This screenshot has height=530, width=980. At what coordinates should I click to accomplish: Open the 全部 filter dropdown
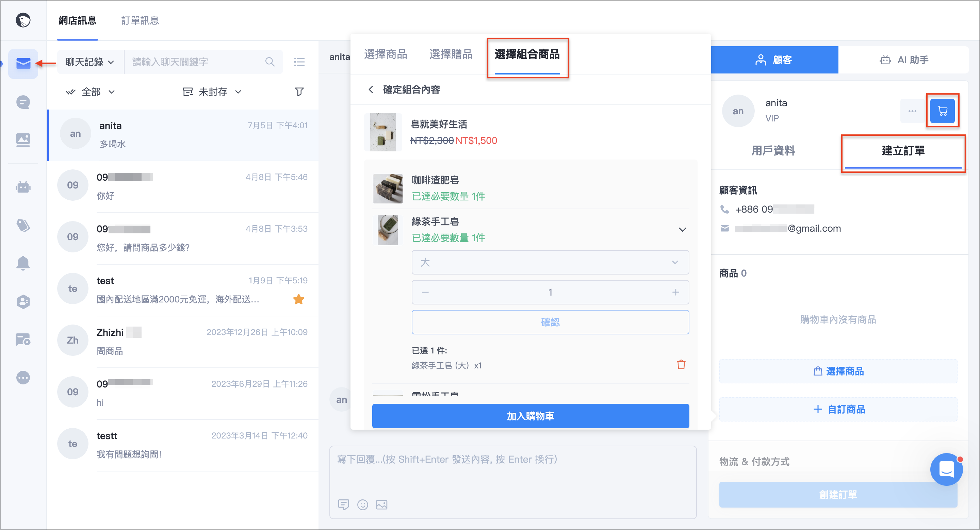(91, 92)
